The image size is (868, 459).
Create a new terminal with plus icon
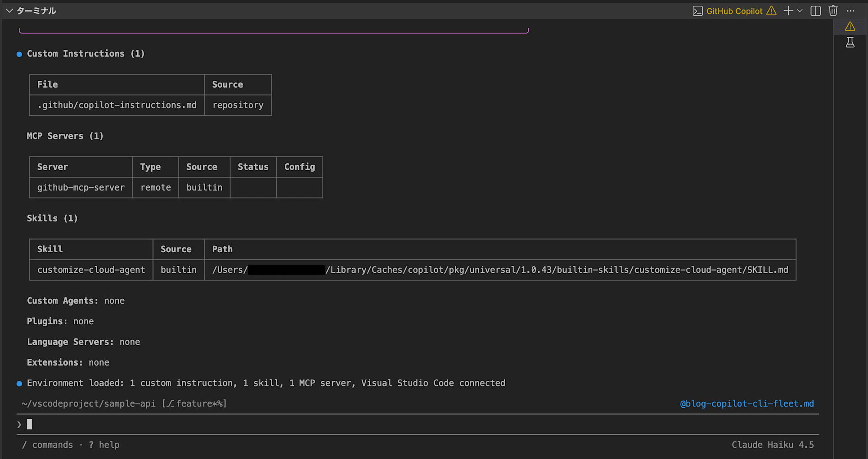(788, 11)
